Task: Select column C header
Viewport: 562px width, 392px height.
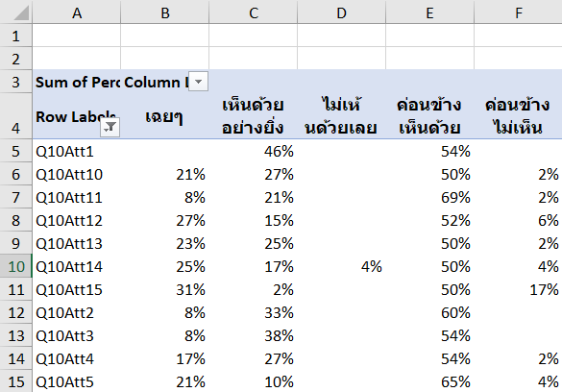Action: tap(254, 12)
